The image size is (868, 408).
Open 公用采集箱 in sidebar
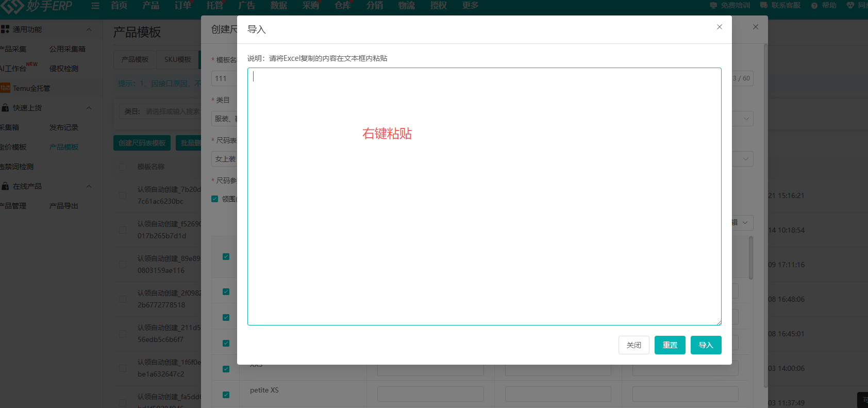coord(68,49)
